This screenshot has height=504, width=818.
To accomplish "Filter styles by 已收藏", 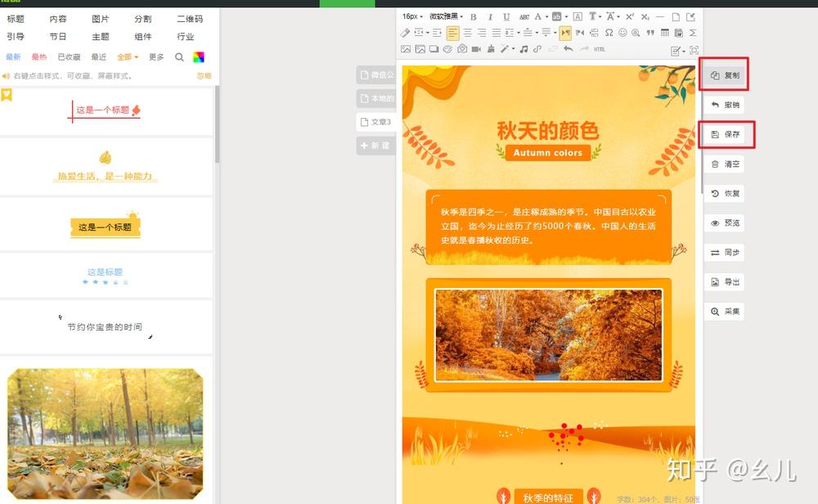I will tap(69, 57).
